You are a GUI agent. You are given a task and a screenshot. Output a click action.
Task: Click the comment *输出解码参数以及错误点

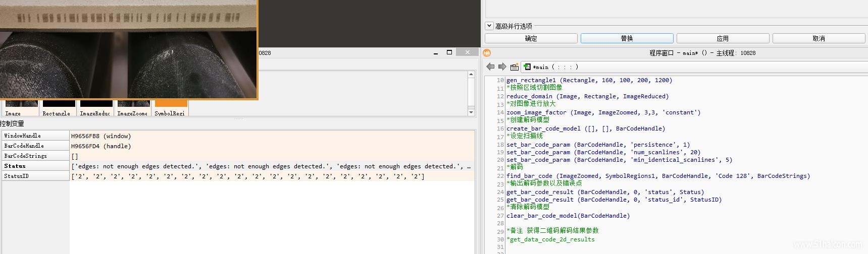pos(544,183)
